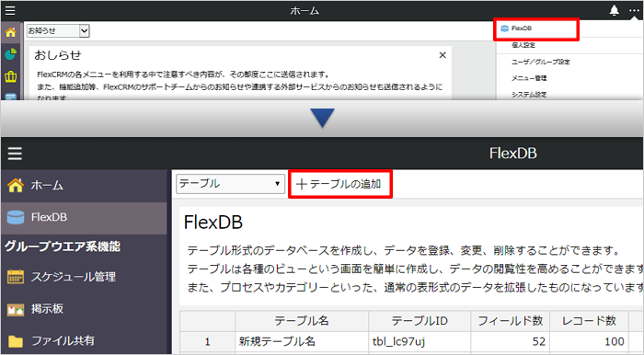Screen dimensions: 644x355
Task: Click the テーブルの追加 button
Action: [x=340, y=184]
